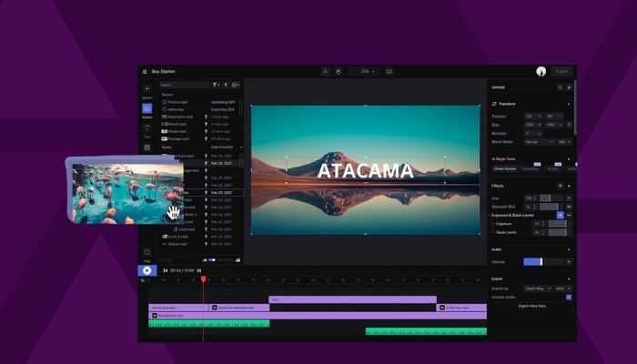
Task: Click the icon on the Clip Two.mp4 clip
Action: point(442,308)
